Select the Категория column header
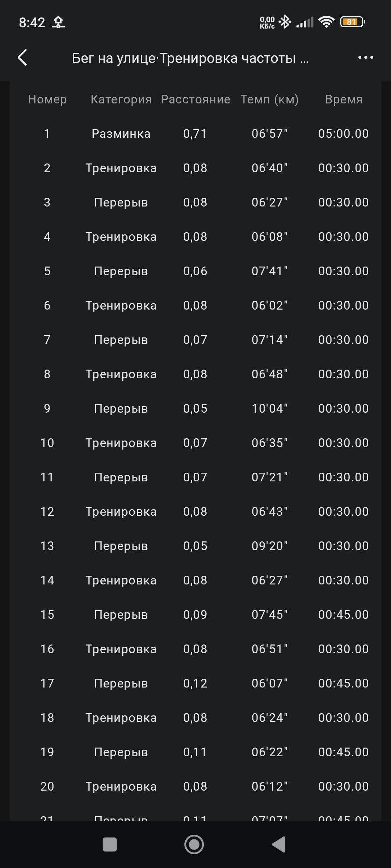This screenshot has height=868, width=391. click(x=121, y=99)
